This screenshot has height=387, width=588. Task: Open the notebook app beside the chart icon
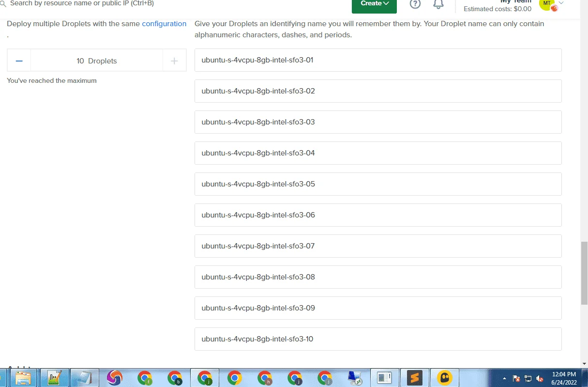85,378
